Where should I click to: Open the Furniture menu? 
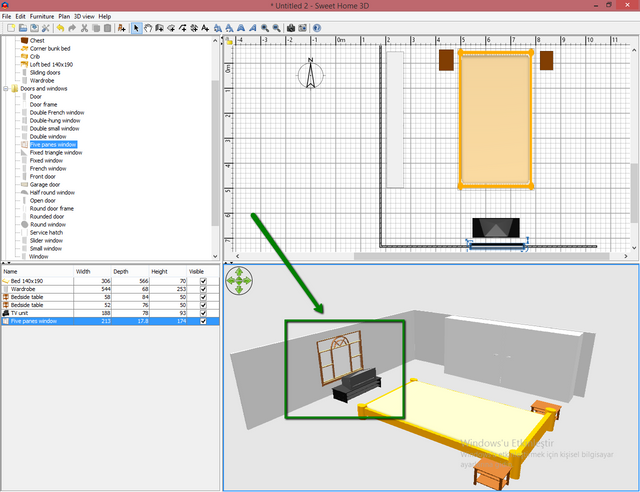(42, 16)
